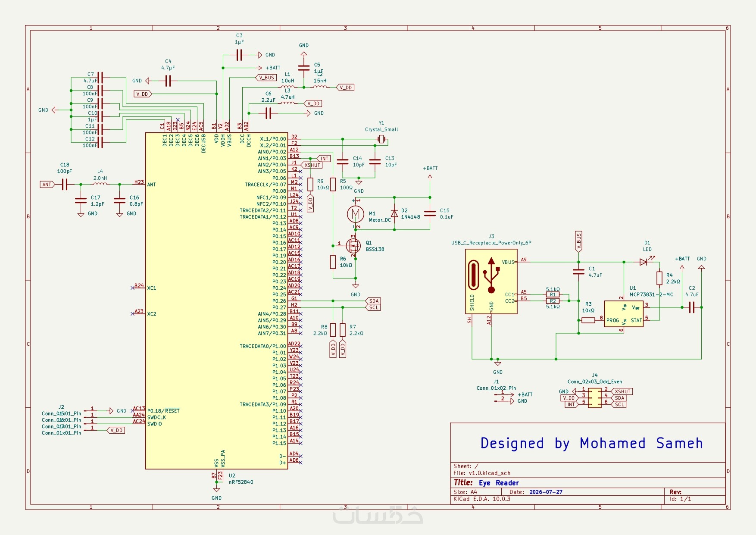
Task: Click resistor R5 100Ω symbol
Action: (x=333, y=185)
